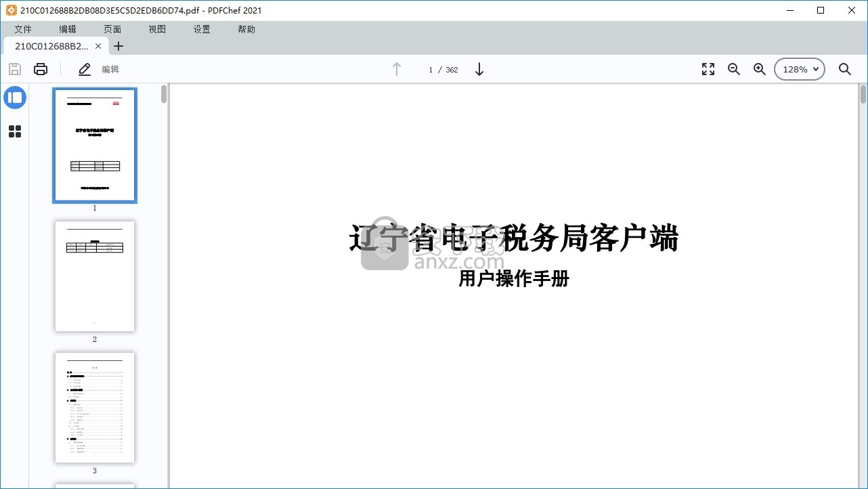The width and height of the screenshot is (868, 489).
Task: Open the 设置 menu
Action: click(x=202, y=29)
